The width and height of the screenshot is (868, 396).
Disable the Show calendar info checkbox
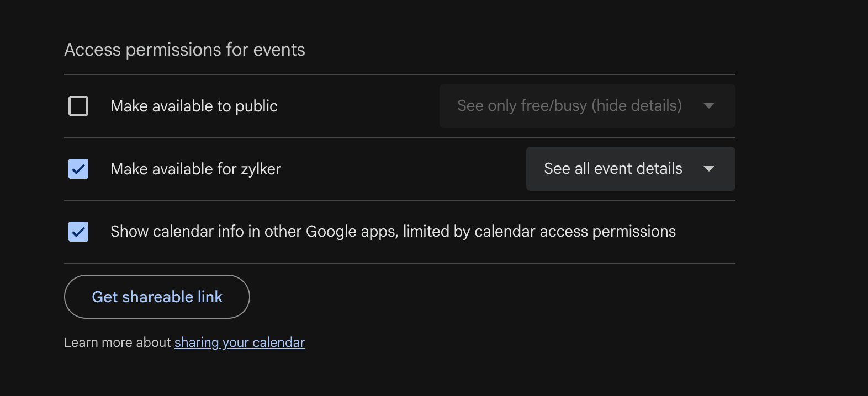pyautogui.click(x=78, y=232)
